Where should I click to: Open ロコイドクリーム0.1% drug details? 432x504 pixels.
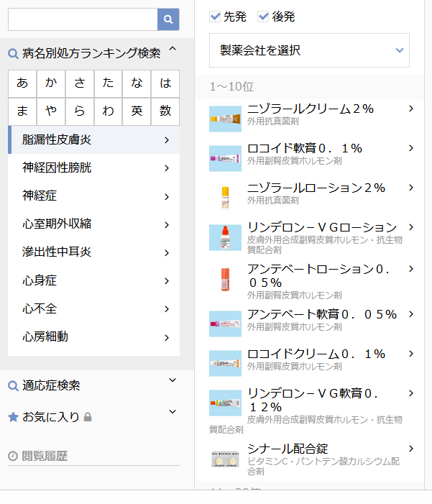coord(316,354)
